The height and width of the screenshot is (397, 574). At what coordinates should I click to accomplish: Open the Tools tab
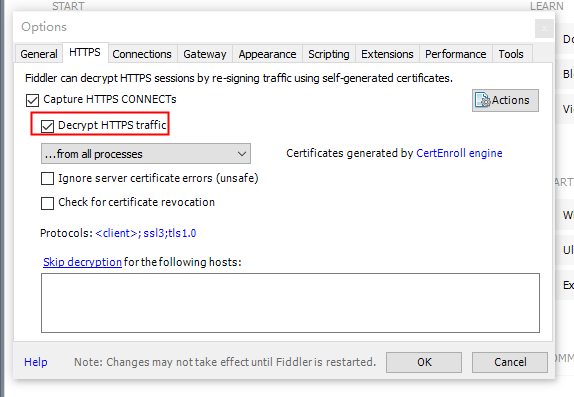[x=511, y=54]
